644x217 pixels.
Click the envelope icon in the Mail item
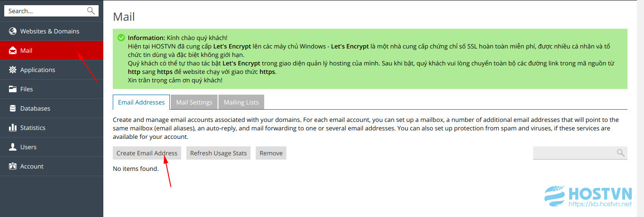13,50
